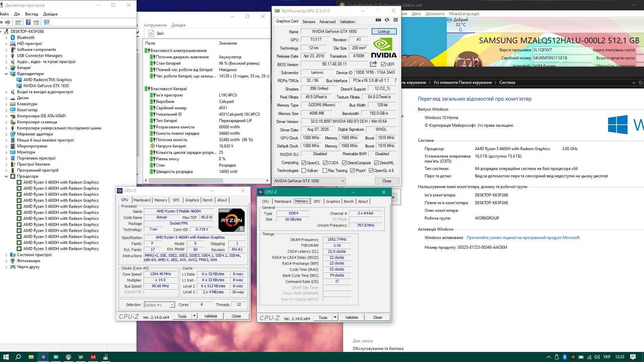Click GPU-Z green card taskbar icon
644x362 pixels.
81,357
